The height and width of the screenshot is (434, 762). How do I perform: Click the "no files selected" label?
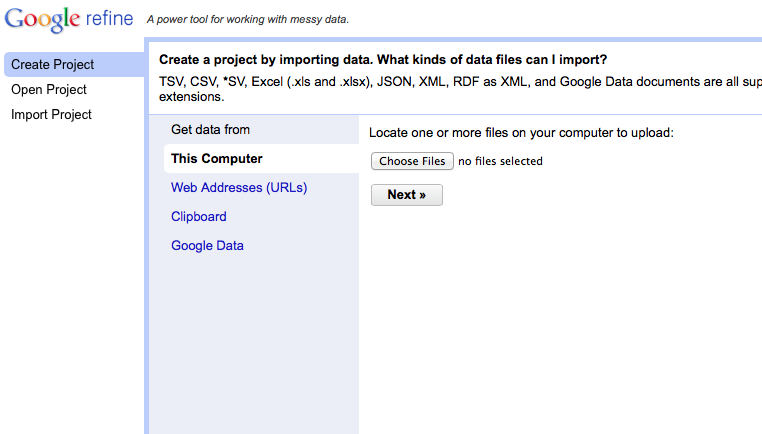tap(501, 161)
